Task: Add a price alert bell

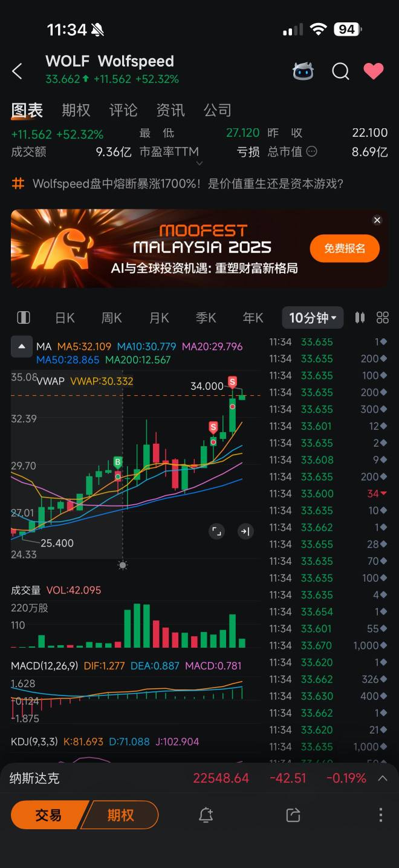Action: point(206,815)
